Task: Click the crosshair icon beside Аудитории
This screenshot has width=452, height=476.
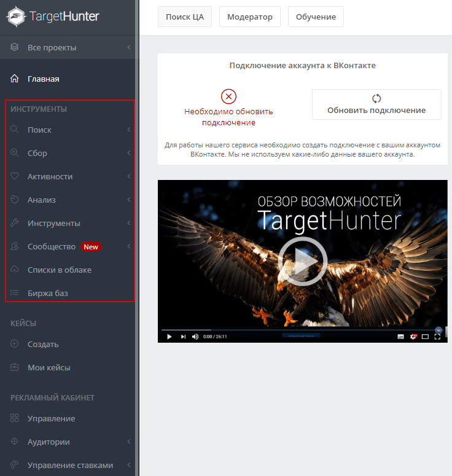Action: (x=14, y=442)
